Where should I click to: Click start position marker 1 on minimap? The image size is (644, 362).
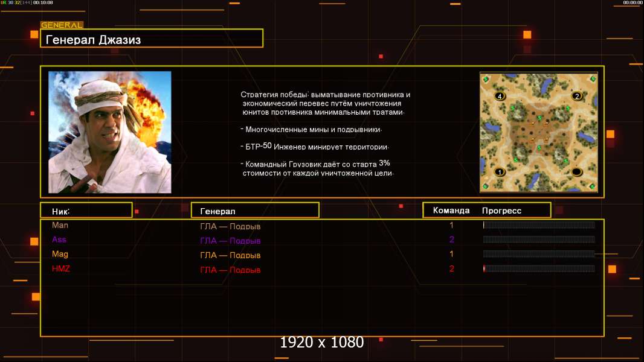[500, 172]
